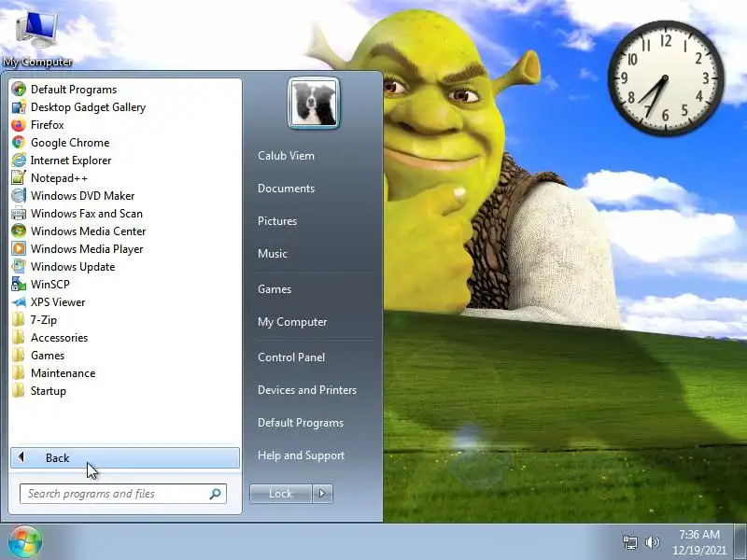Open Documents from right pane
The image size is (747, 560).
pyautogui.click(x=286, y=189)
